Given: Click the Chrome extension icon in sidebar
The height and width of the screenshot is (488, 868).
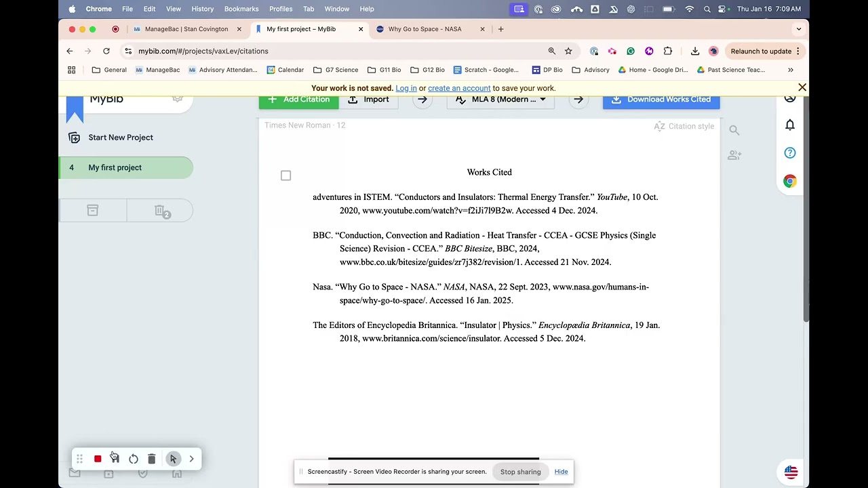Looking at the screenshot, I should [790, 181].
